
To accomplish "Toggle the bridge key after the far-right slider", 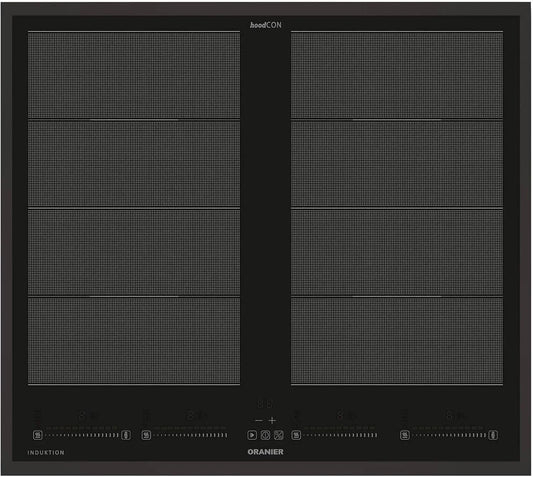I will [x=493, y=435].
